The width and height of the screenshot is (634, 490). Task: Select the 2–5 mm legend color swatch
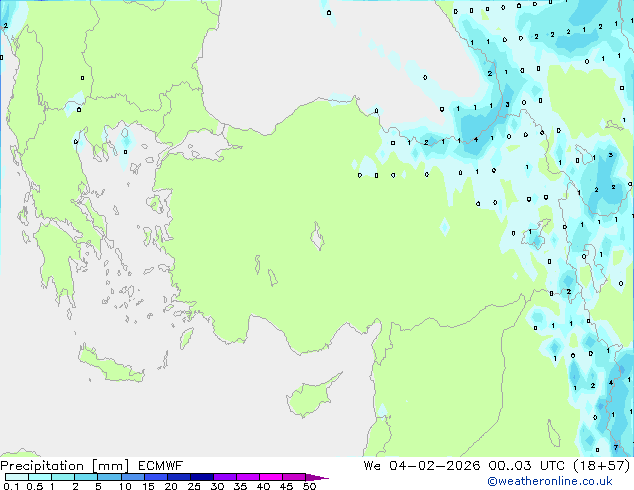click(86, 477)
